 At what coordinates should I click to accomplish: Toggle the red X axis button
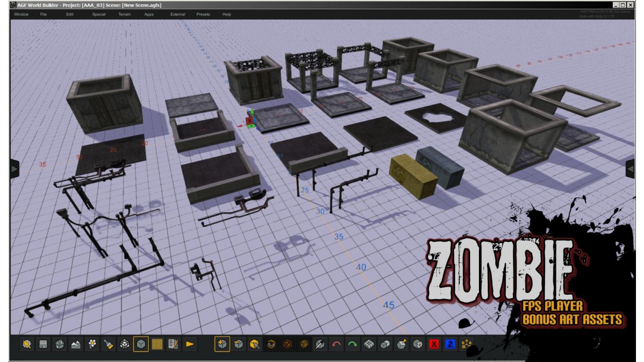pyautogui.click(x=434, y=344)
